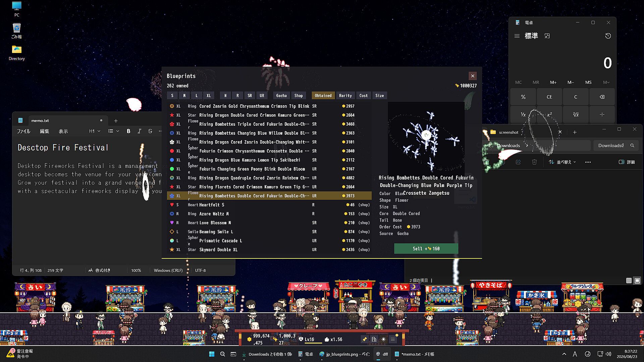Open the UTF-8 encoding selector in Notepad

point(200,270)
